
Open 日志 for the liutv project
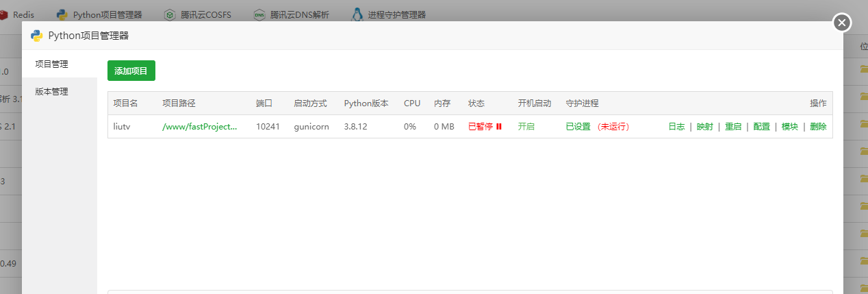coord(676,127)
